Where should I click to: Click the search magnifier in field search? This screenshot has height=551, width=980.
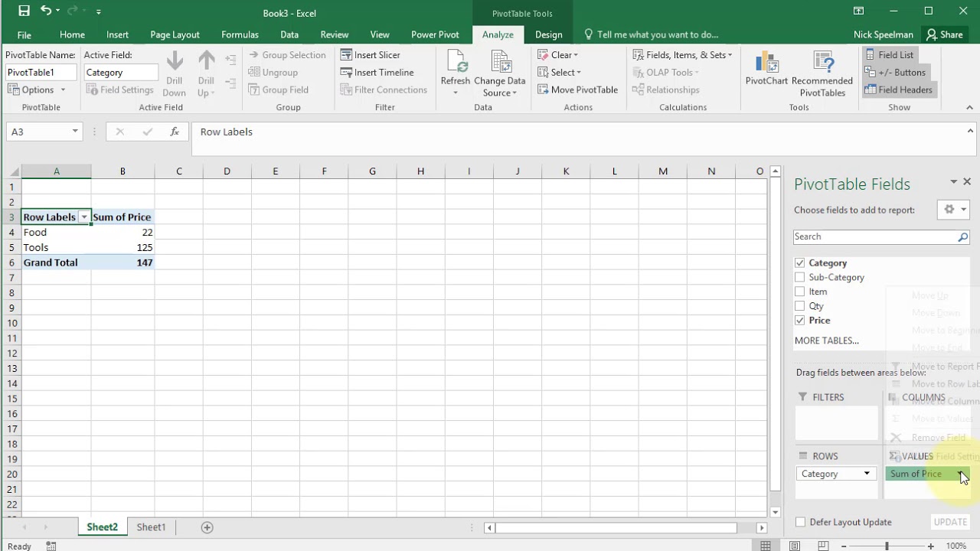963,237
